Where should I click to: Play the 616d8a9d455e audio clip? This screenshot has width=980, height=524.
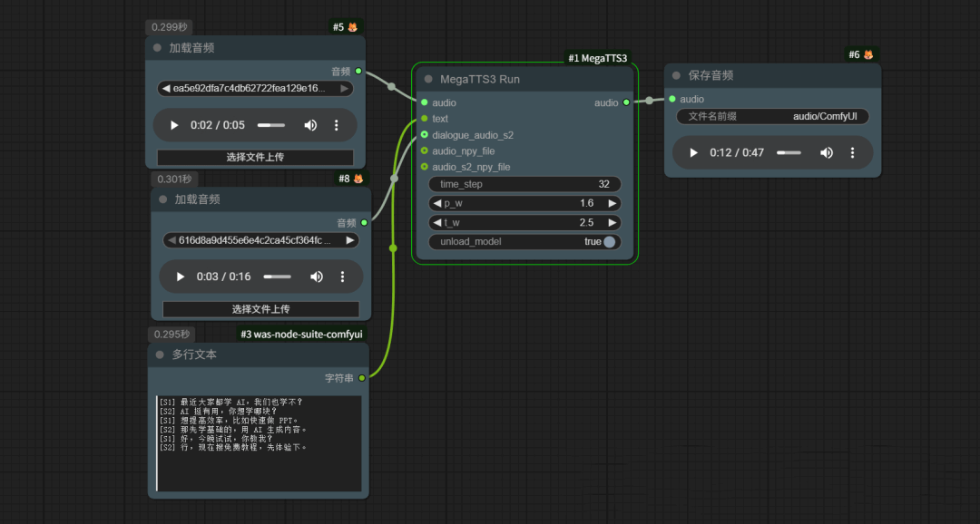181,277
